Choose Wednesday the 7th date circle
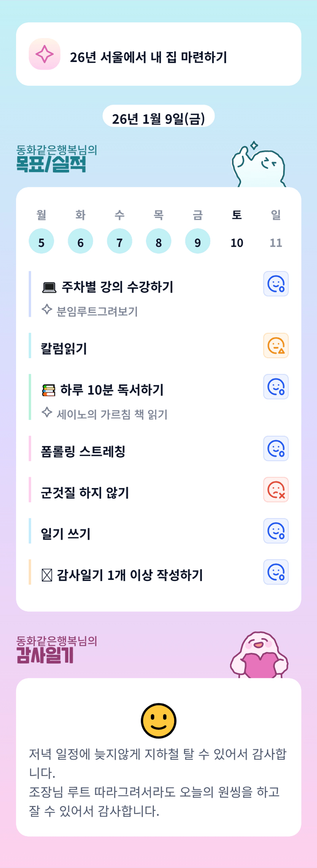317x868 pixels. (x=120, y=242)
